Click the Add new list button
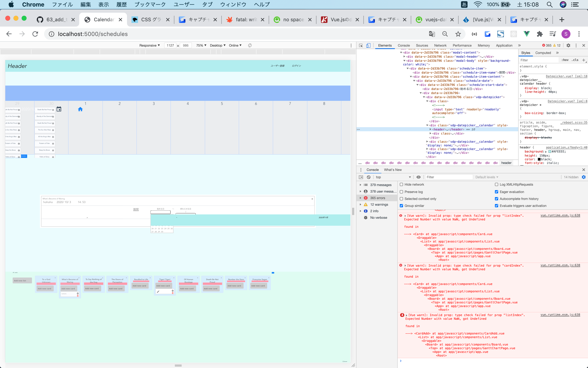 tap(22, 280)
